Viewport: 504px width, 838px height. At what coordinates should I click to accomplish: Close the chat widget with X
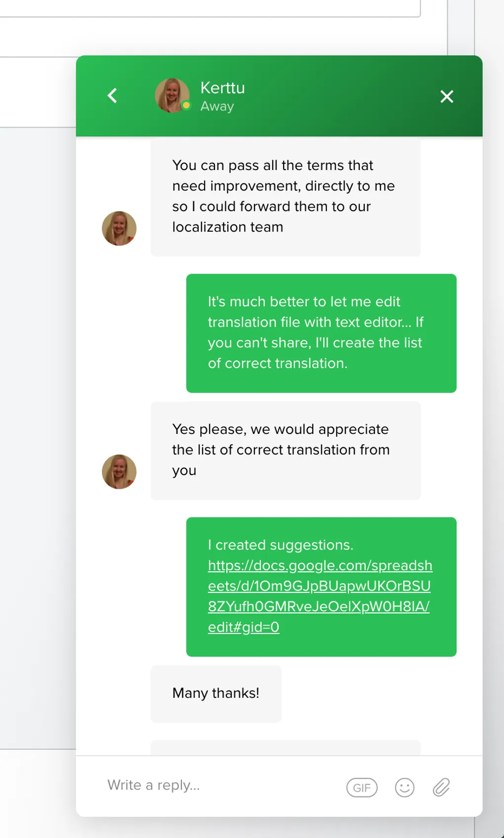coord(447,96)
